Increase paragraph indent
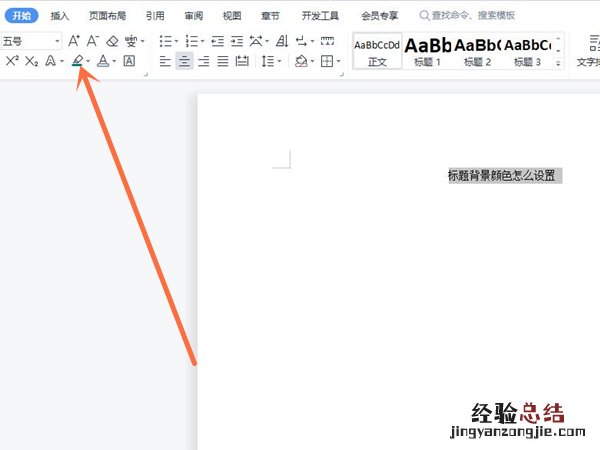Viewport: 600px width, 450px height. coord(237,41)
